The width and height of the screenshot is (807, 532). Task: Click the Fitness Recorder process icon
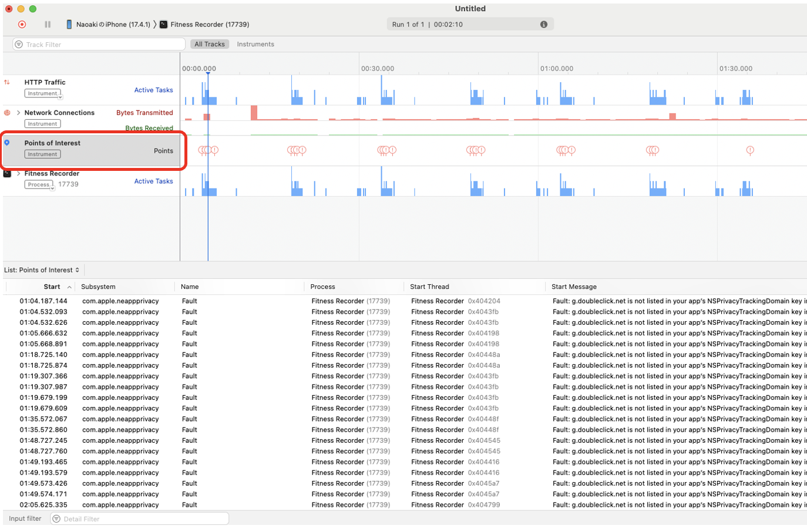pos(7,174)
